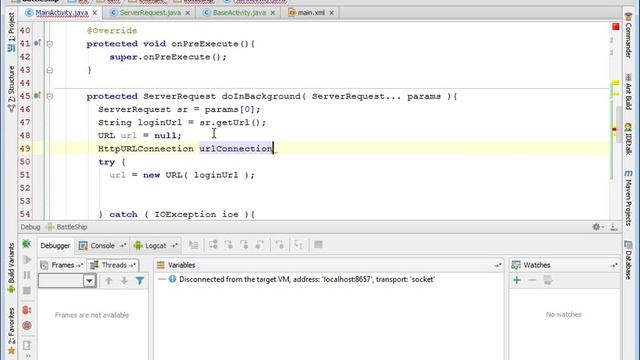Close the main.xml tab

[331, 13]
